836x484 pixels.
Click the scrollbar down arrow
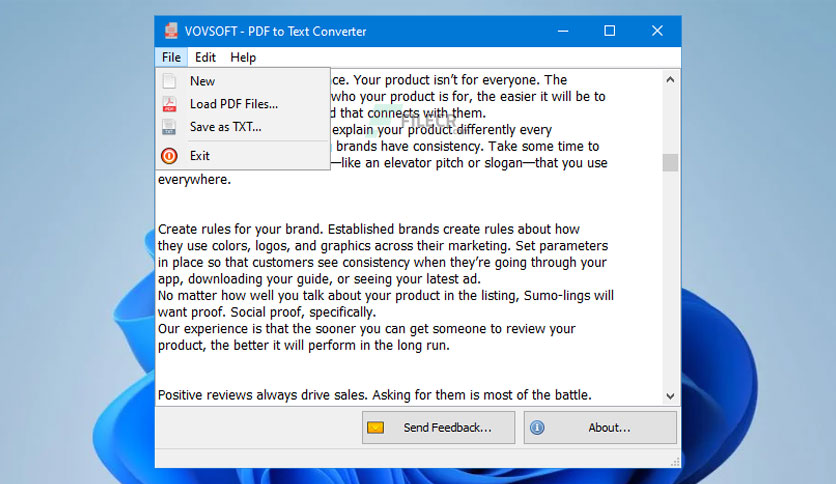670,396
